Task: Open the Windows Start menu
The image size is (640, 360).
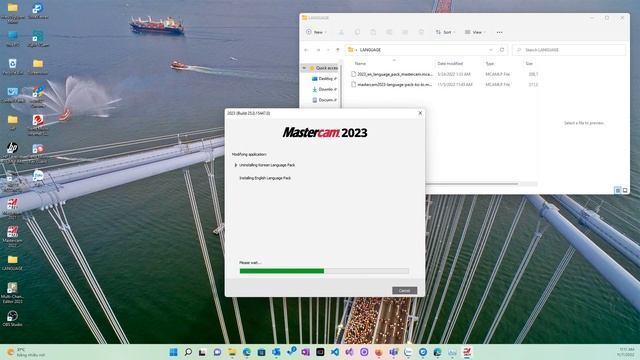Action: 173,352
